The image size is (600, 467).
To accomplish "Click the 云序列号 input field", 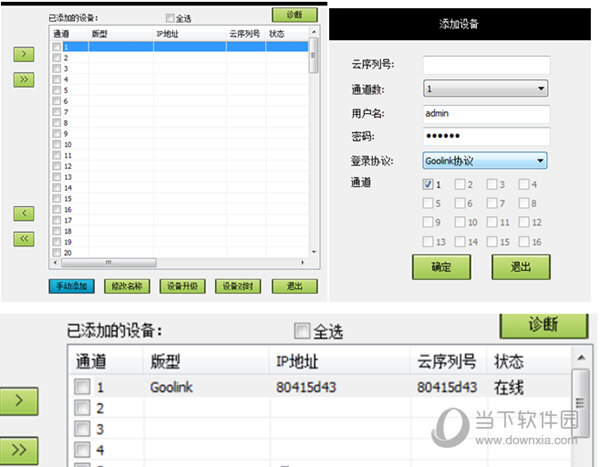I will click(486, 65).
